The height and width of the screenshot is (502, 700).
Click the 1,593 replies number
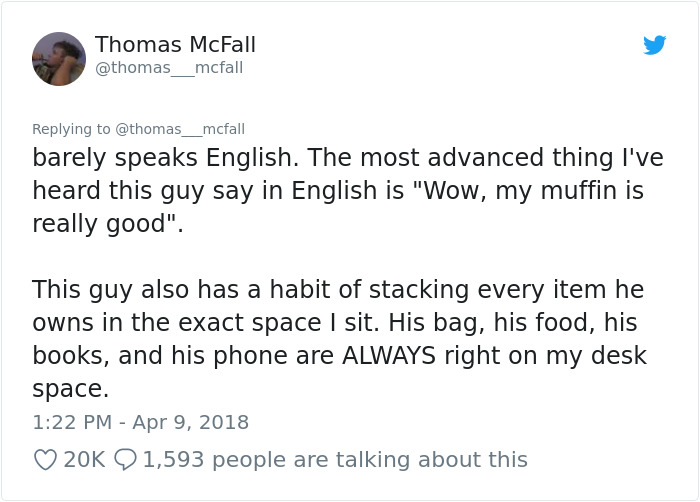pyautogui.click(x=172, y=459)
